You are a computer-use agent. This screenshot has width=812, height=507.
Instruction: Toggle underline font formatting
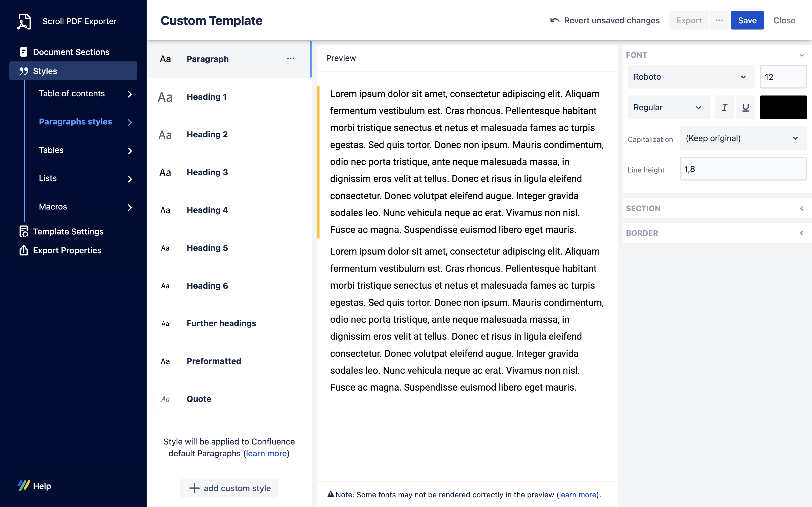coord(746,107)
